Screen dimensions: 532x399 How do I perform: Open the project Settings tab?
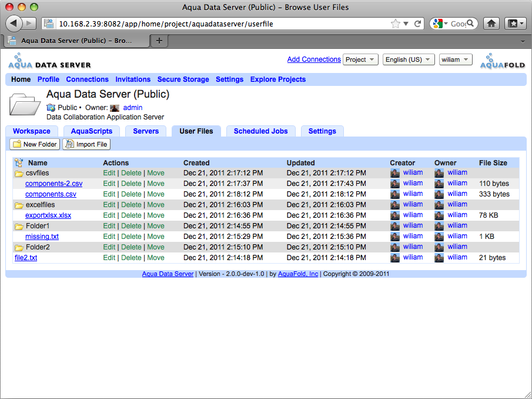point(322,131)
